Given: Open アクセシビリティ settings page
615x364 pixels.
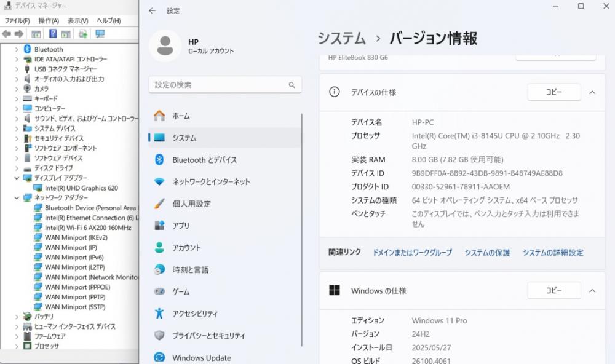Looking at the screenshot, I should click(224, 314).
